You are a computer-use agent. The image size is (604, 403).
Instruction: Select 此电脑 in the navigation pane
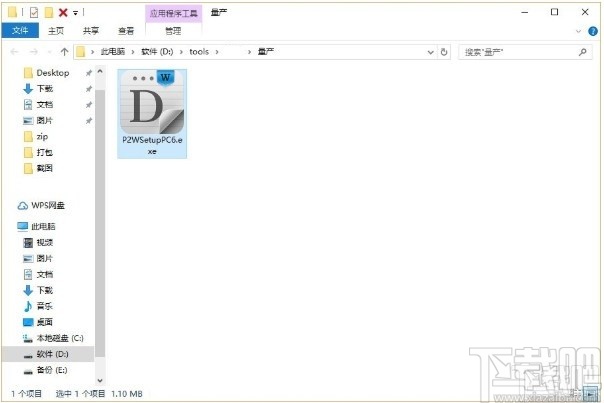[x=43, y=226]
